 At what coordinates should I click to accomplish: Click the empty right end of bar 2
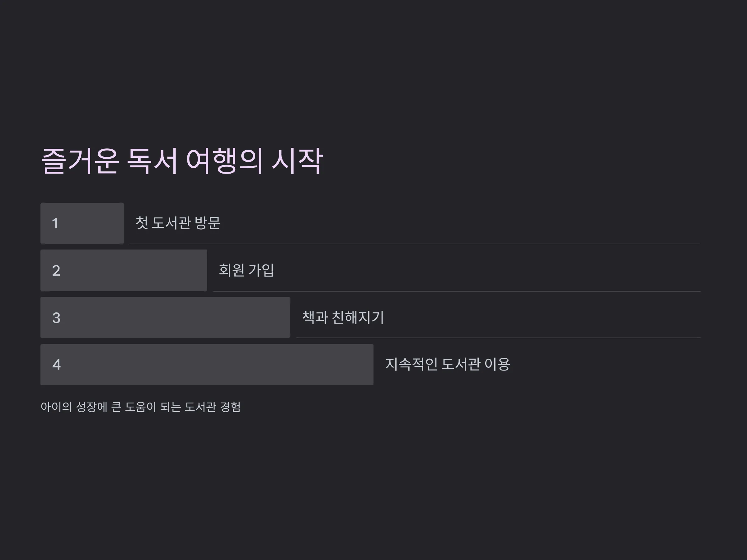182,270
